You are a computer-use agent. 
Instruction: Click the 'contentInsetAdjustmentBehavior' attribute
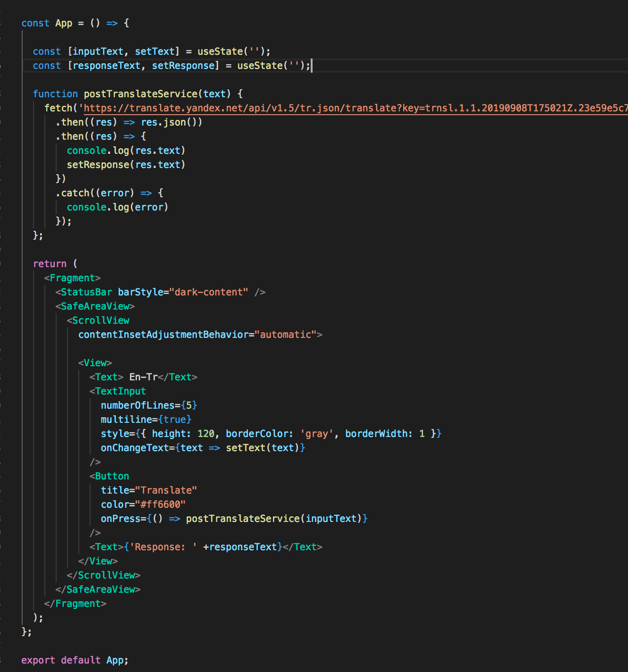[x=163, y=335]
